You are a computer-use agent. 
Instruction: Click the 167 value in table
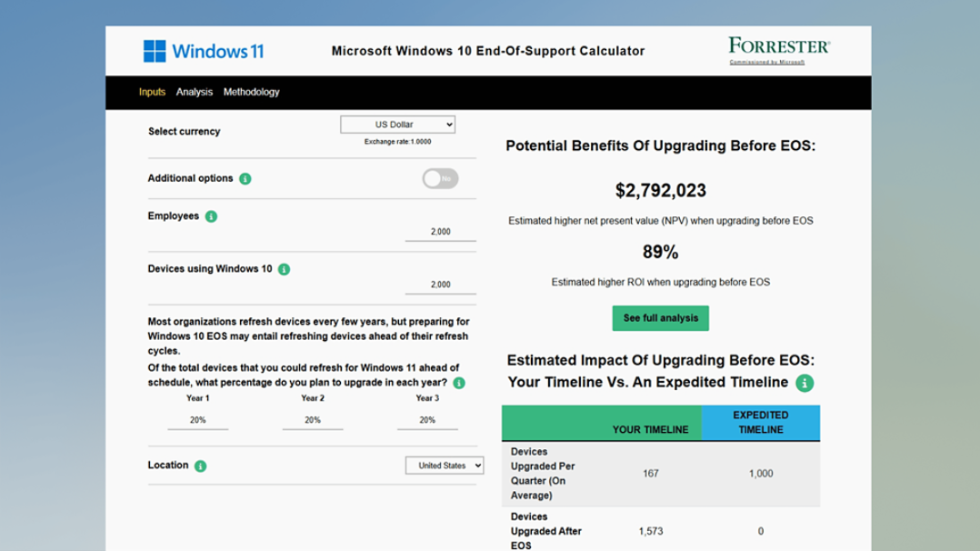click(651, 474)
